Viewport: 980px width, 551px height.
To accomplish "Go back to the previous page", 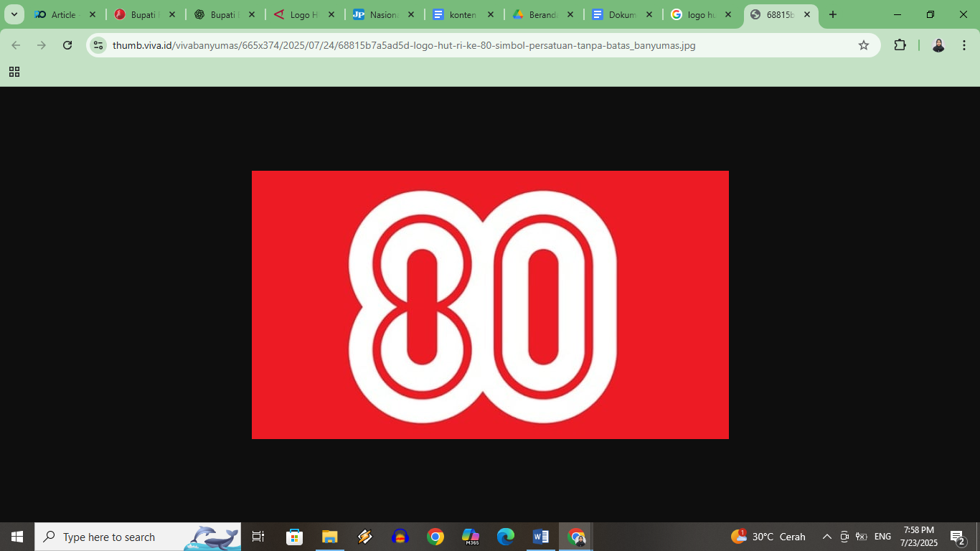I will [16, 45].
